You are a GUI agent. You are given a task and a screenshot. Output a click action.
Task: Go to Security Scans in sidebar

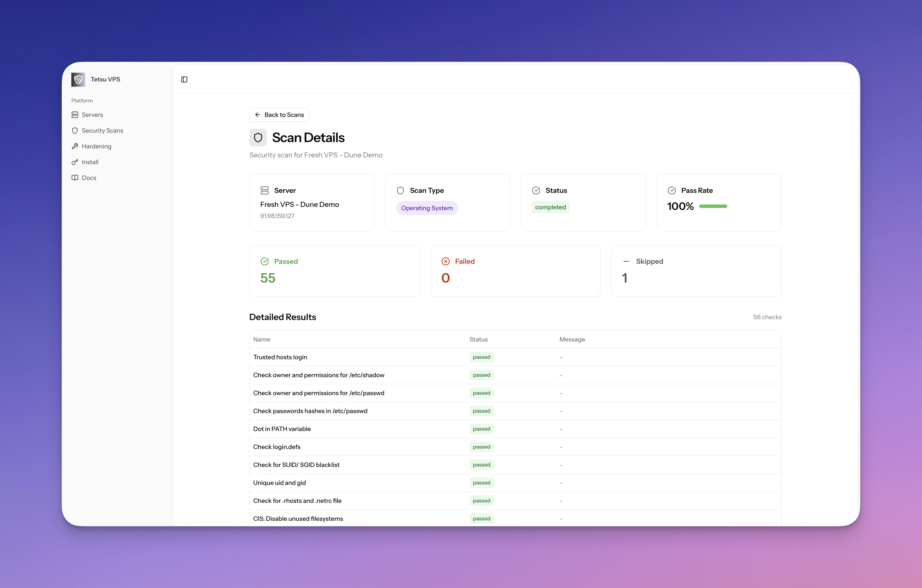pos(102,130)
